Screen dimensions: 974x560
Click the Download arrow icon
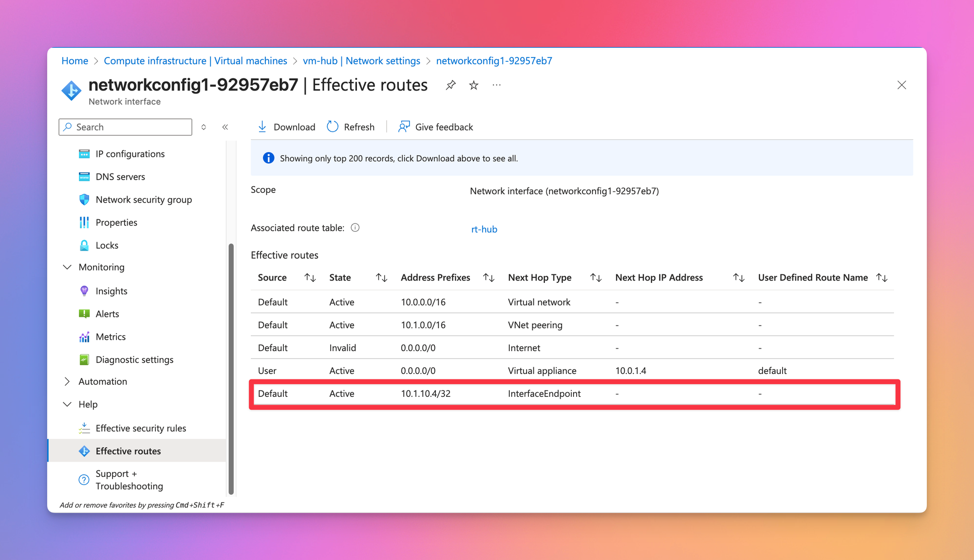click(x=262, y=127)
